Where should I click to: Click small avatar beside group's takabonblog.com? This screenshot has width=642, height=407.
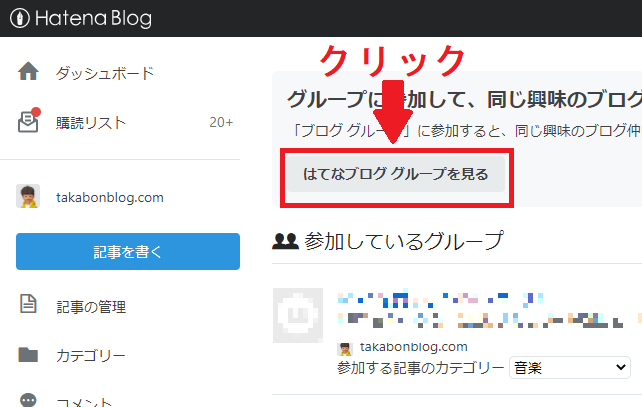345,348
